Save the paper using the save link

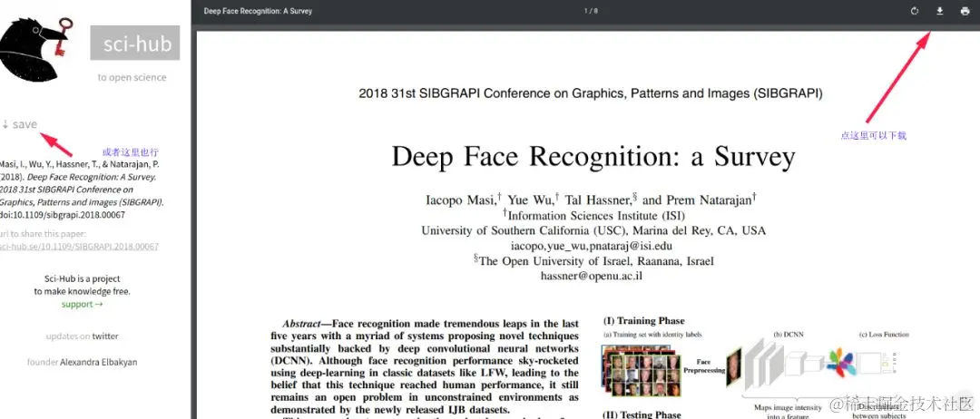click(x=19, y=124)
